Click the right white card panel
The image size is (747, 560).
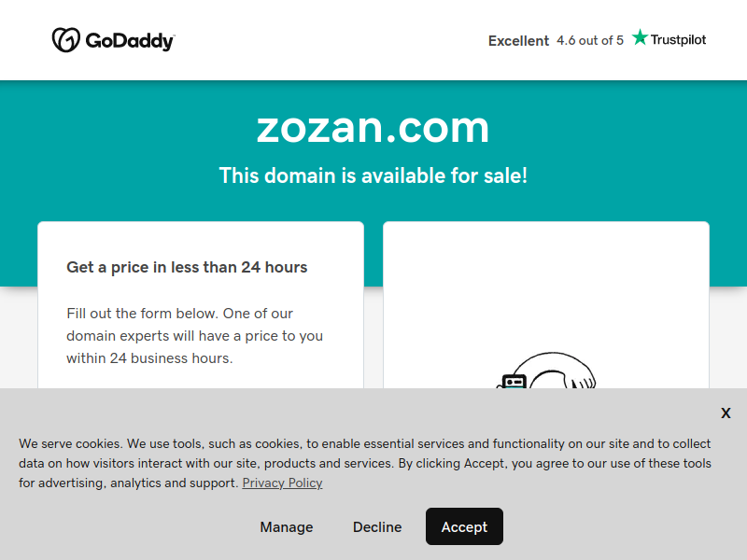(x=546, y=305)
